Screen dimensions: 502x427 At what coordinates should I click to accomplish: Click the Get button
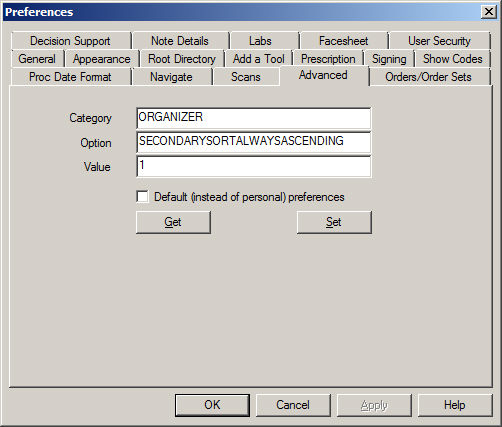click(173, 222)
